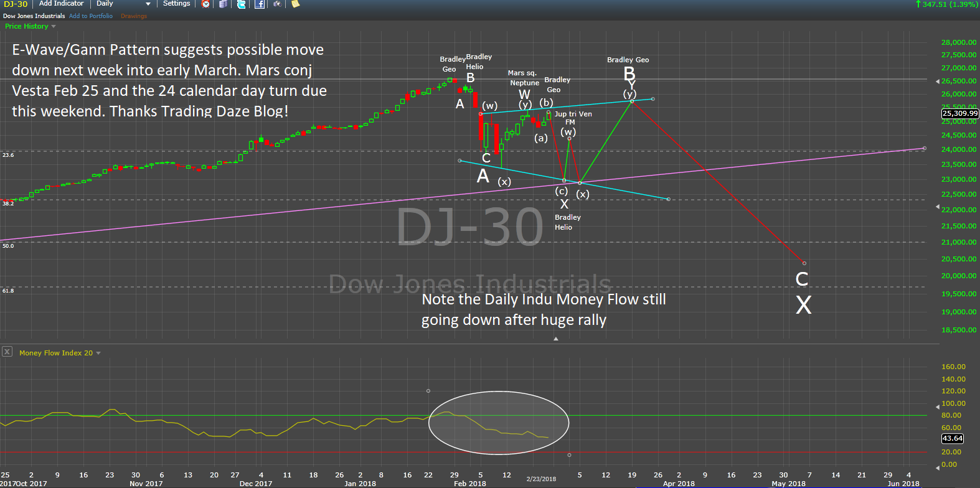Select the ellipse drawn on Money Flow Index
This screenshot has width=980, height=488.
point(499,423)
